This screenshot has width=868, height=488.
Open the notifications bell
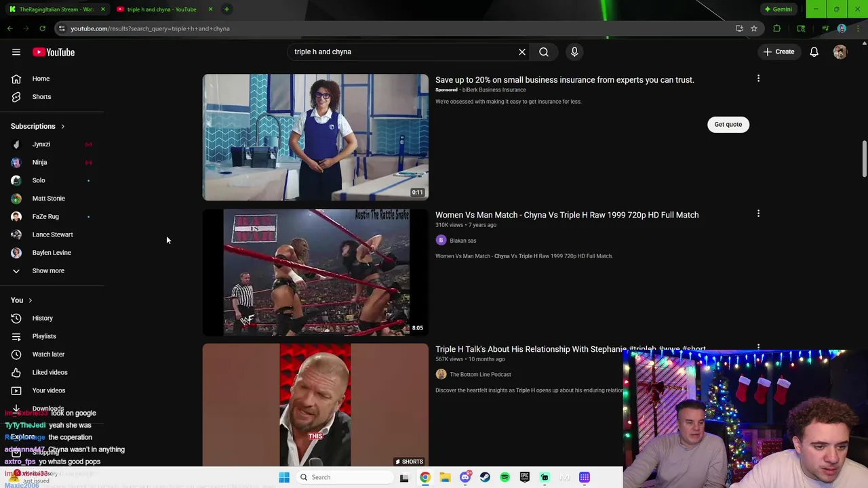coord(814,52)
